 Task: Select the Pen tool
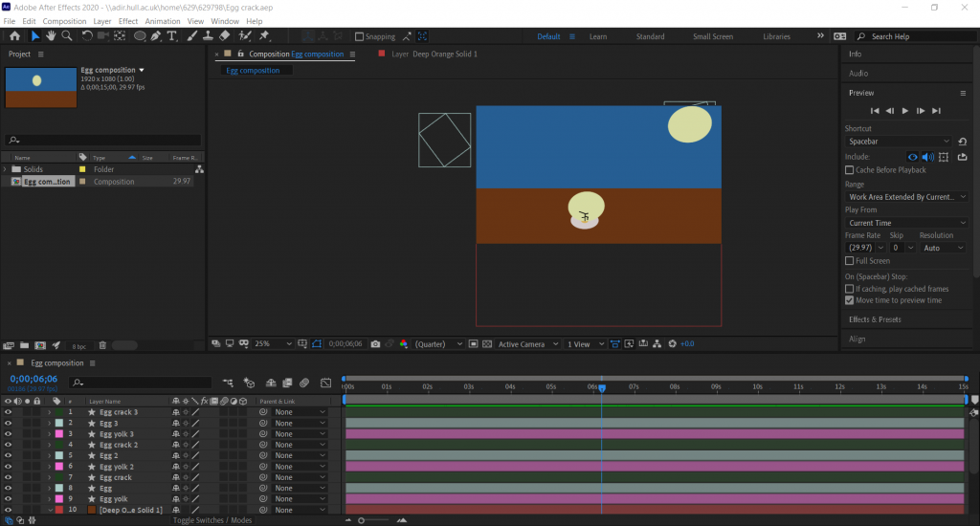click(x=156, y=36)
